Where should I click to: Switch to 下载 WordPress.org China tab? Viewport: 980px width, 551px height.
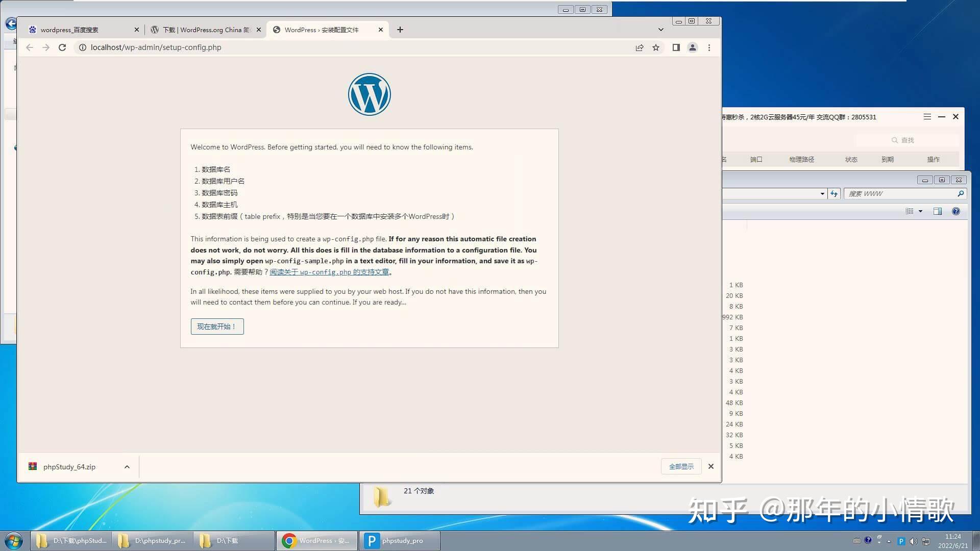tap(206, 30)
